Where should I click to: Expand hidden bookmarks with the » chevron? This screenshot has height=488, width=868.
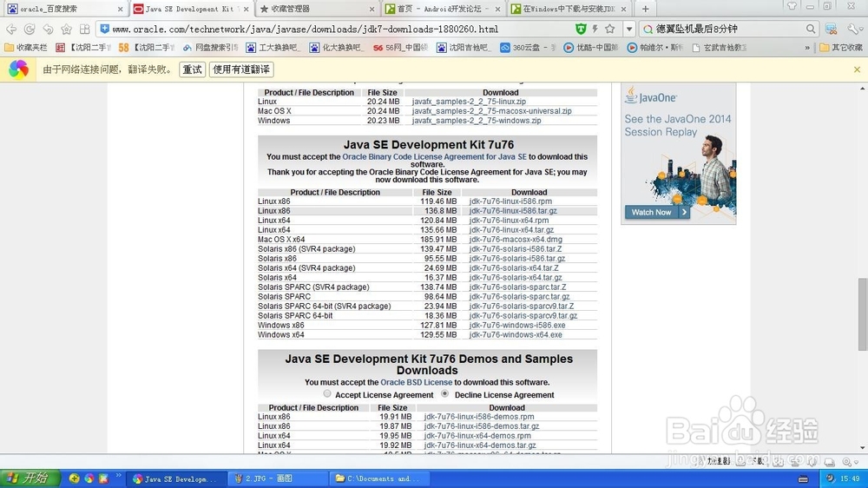(x=807, y=48)
